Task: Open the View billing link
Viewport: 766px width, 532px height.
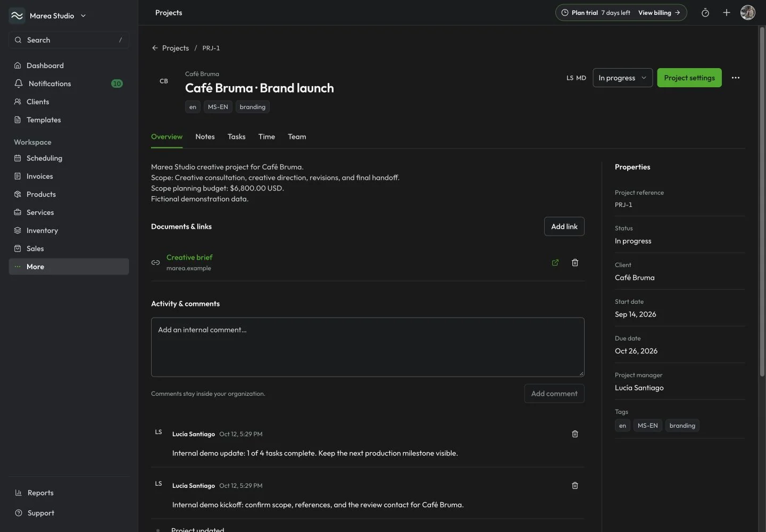Action: (x=659, y=13)
